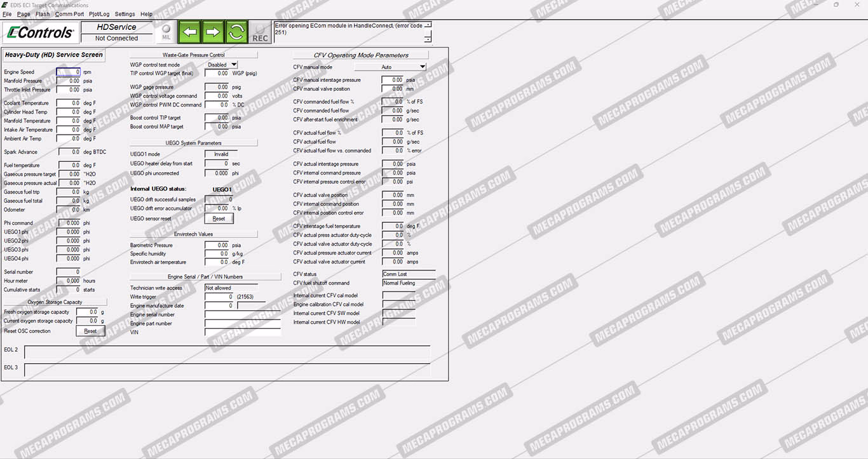
Task: Click the REC record button
Action: (x=260, y=32)
